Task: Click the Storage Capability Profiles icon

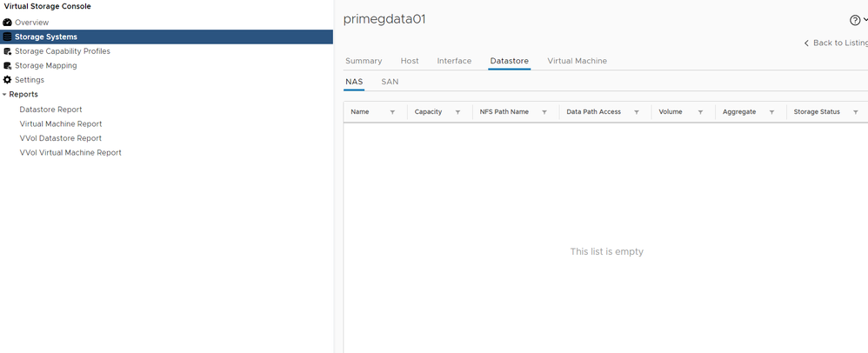Action: pyautogui.click(x=7, y=51)
